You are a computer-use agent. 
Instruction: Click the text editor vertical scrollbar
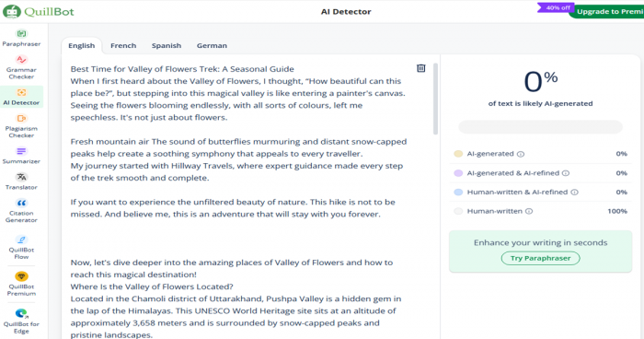click(x=435, y=99)
